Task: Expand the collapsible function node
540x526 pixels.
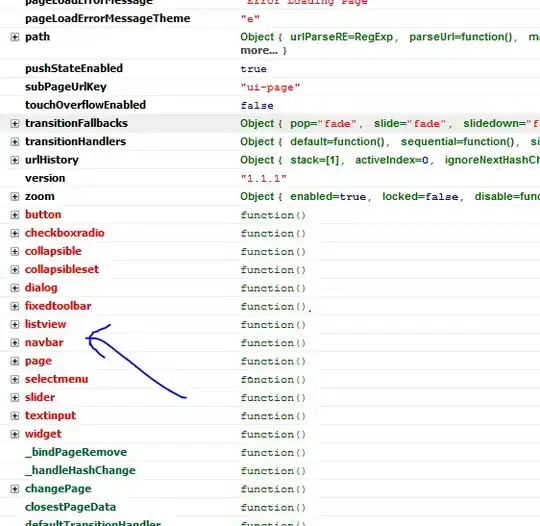Action: 15,251
